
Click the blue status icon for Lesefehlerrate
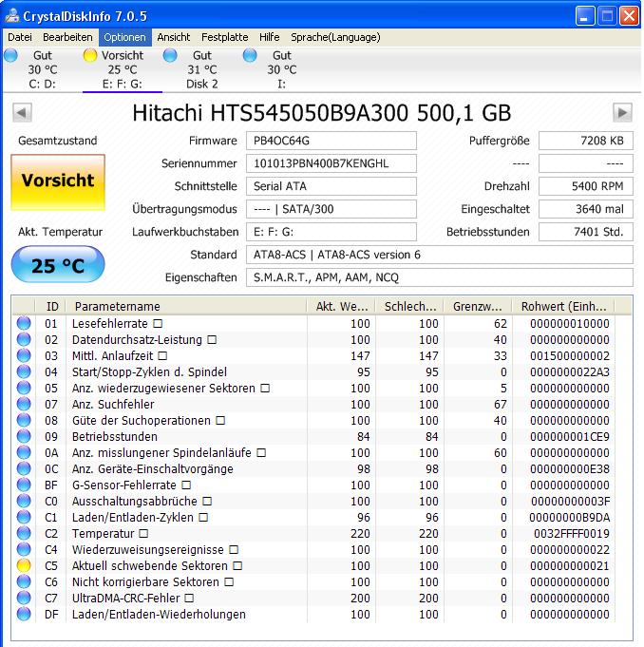pos(24,323)
